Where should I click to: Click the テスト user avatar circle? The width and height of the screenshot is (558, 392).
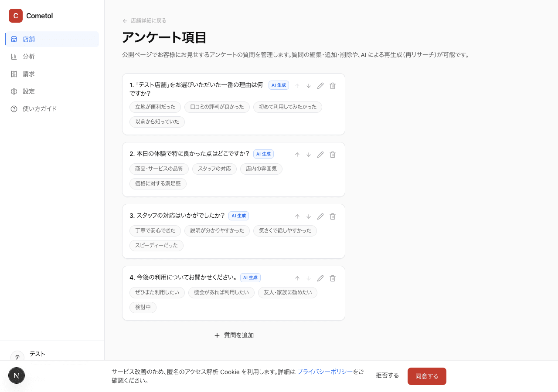click(17, 357)
